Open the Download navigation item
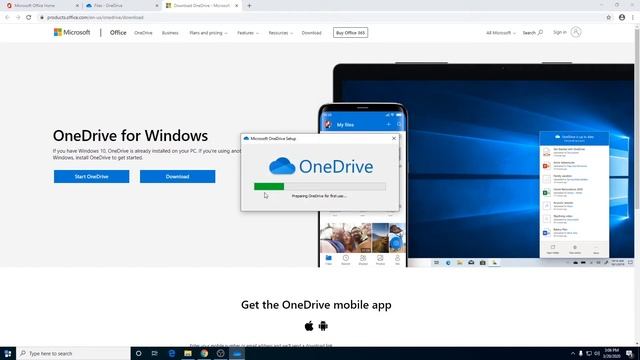This screenshot has width=640, height=360. [x=311, y=33]
